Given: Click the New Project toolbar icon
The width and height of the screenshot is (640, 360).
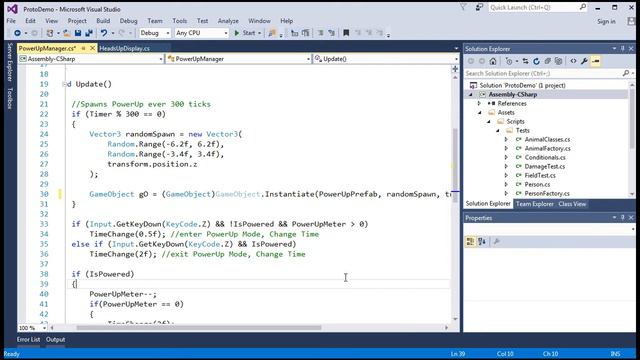Looking at the screenshot, I should [x=50, y=33].
